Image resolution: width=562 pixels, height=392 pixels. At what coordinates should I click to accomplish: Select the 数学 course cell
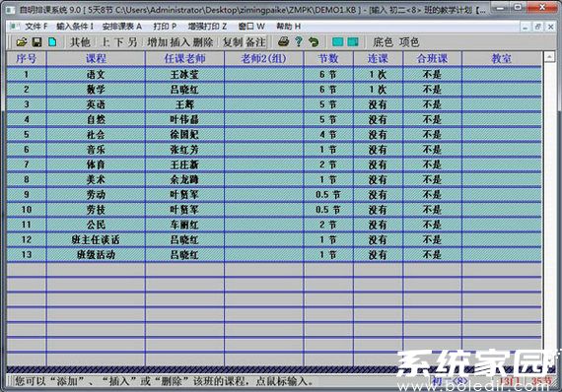[96, 90]
